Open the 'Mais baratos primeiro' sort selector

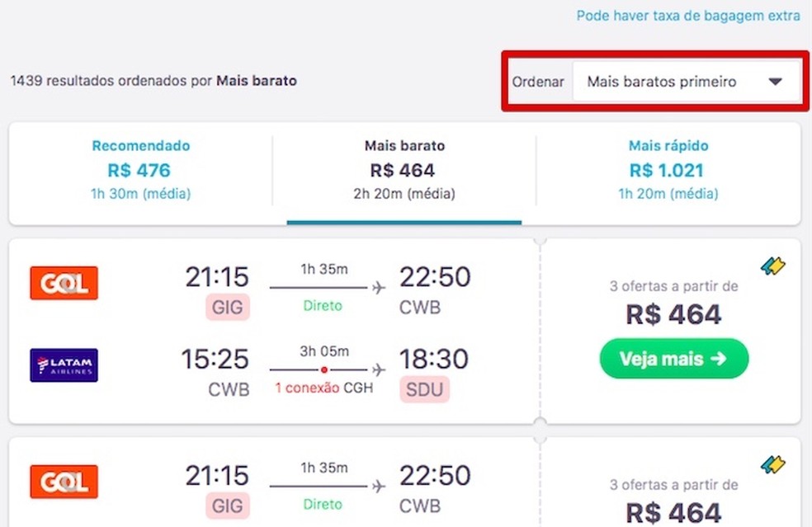[687, 82]
